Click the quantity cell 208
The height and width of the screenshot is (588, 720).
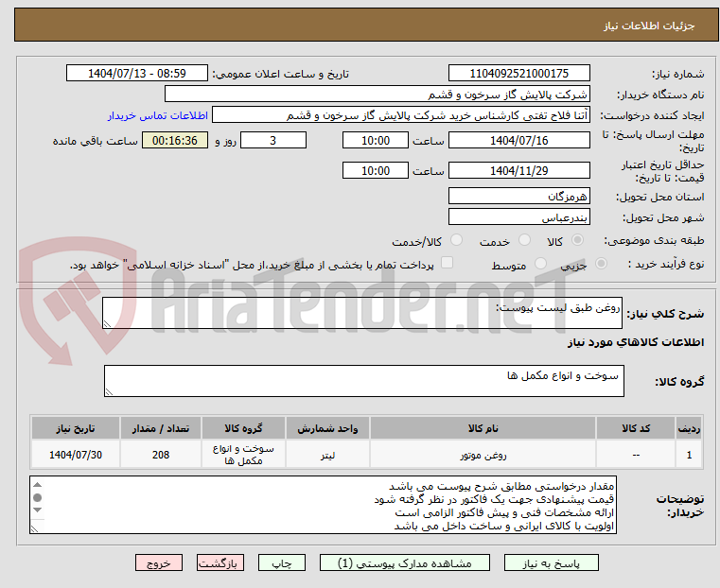(x=161, y=455)
